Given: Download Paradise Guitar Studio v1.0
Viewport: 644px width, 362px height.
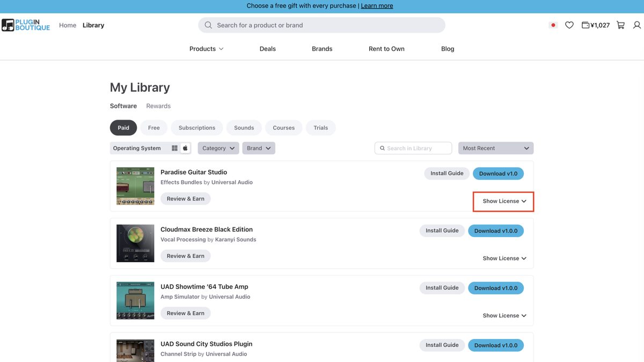Looking at the screenshot, I should tap(499, 174).
